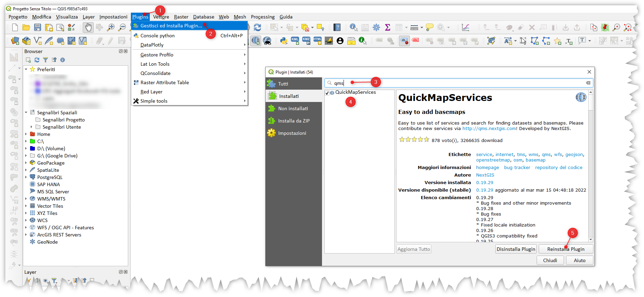The image size is (644, 297).
Task: Uncheck the QuickMapServices plugin checkbox
Action: pos(327,93)
